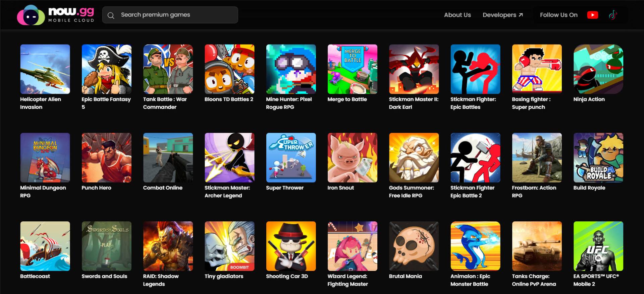
Task: Open the Epic Battle Fantasy 5 icon
Action: (107, 69)
